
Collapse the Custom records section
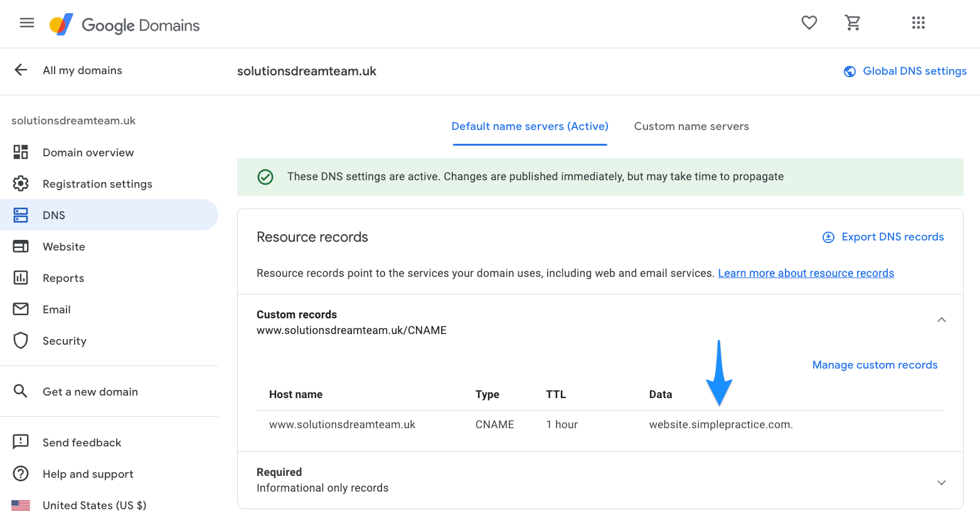(x=941, y=320)
